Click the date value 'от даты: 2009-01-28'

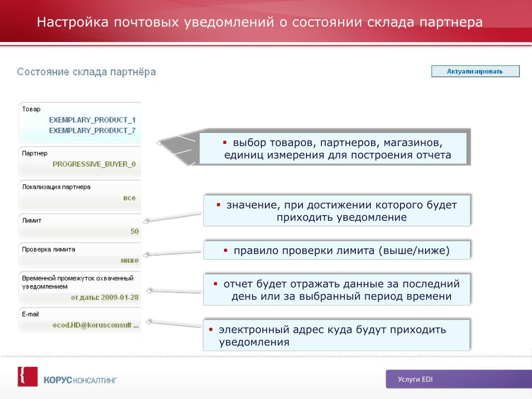[105, 297]
